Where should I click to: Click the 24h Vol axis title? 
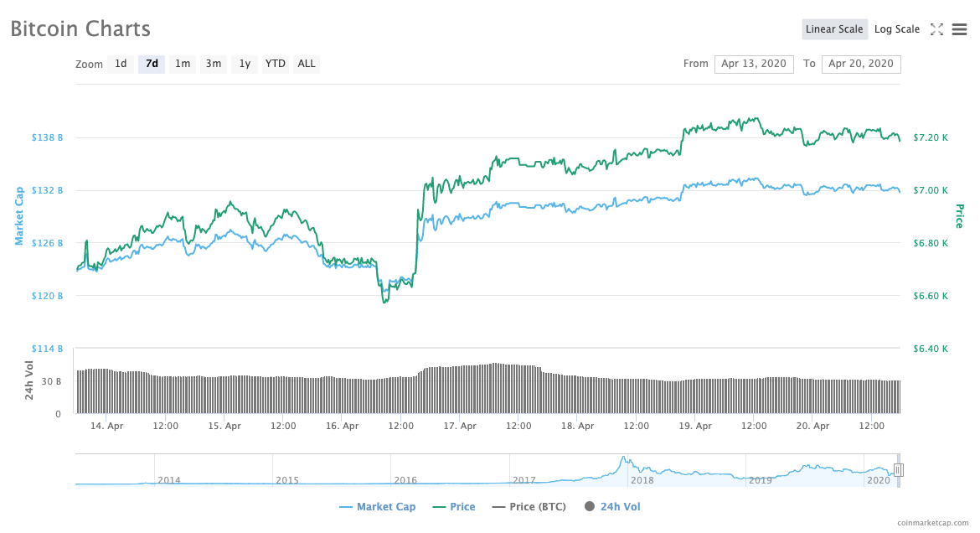[29, 380]
